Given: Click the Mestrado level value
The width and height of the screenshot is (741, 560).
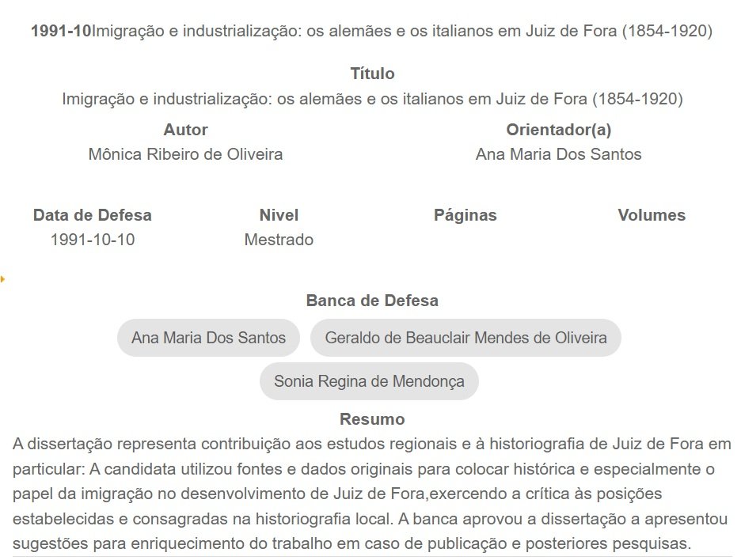Looking at the screenshot, I should (x=279, y=240).
